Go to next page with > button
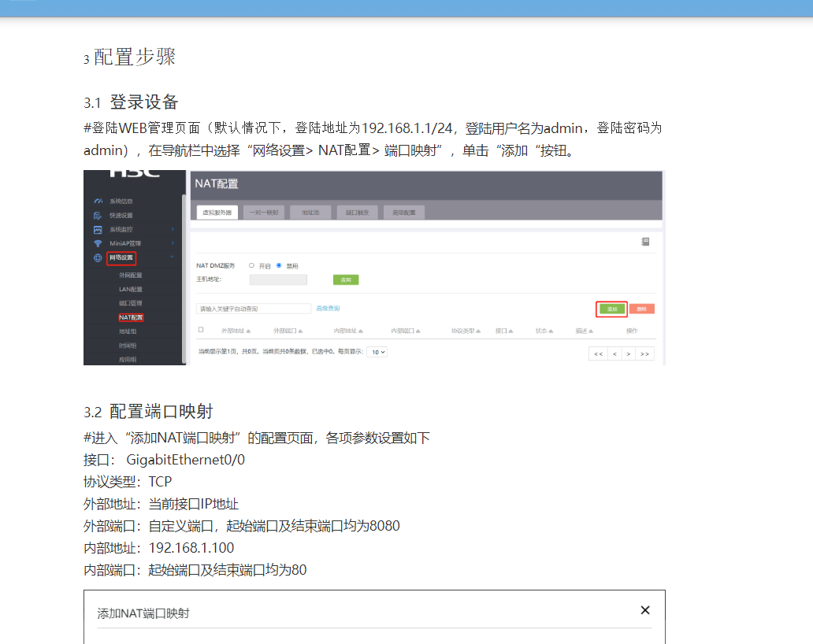This screenshot has width=813, height=644. (x=629, y=353)
